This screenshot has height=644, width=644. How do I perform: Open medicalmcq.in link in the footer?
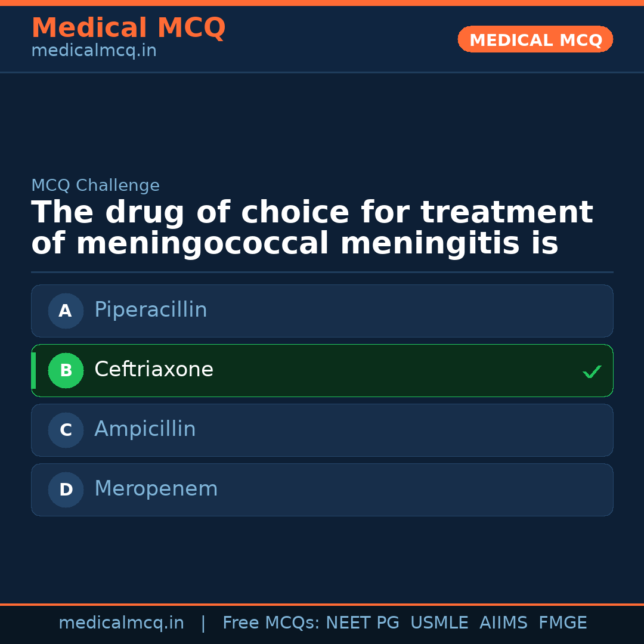point(121,623)
